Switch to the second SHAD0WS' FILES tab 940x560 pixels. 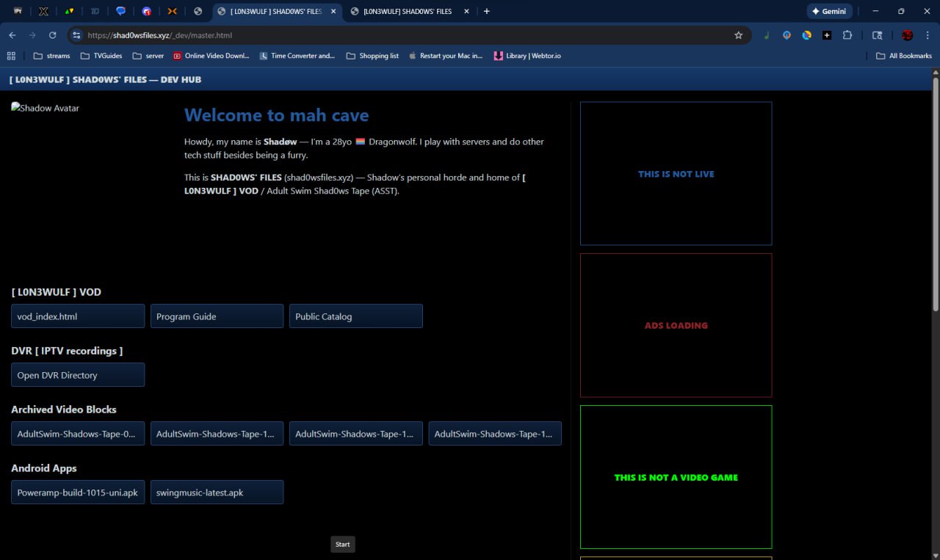tap(407, 11)
